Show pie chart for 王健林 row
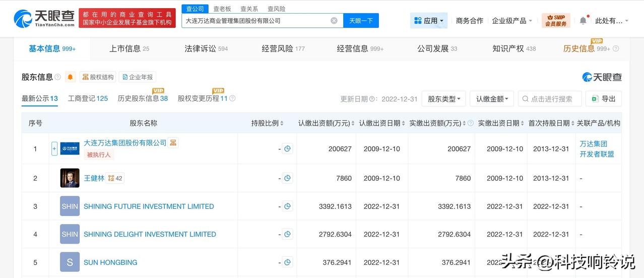This screenshot has height=278, width=644. point(287,178)
